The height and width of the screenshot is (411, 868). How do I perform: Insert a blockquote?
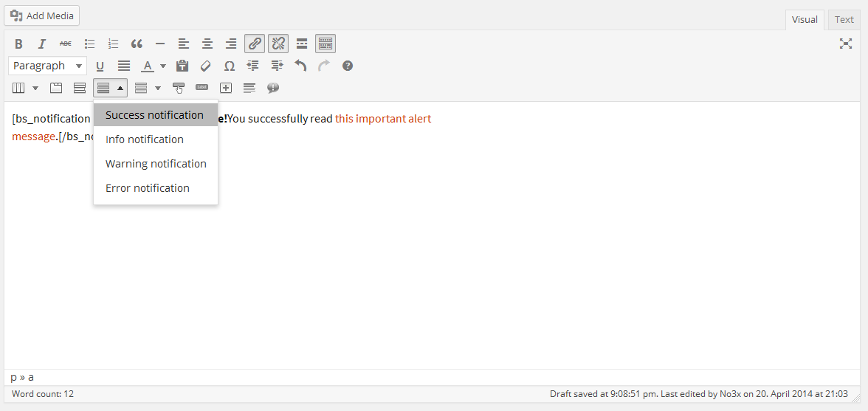click(x=137, y=44)
